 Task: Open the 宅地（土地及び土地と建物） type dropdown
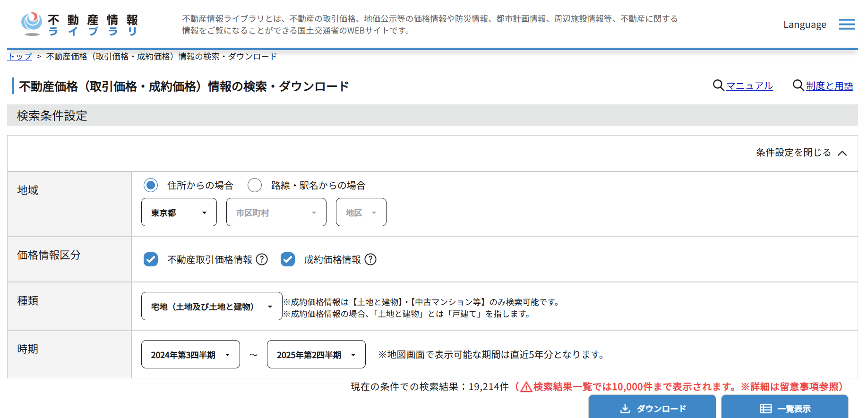(x=211, y=307)
